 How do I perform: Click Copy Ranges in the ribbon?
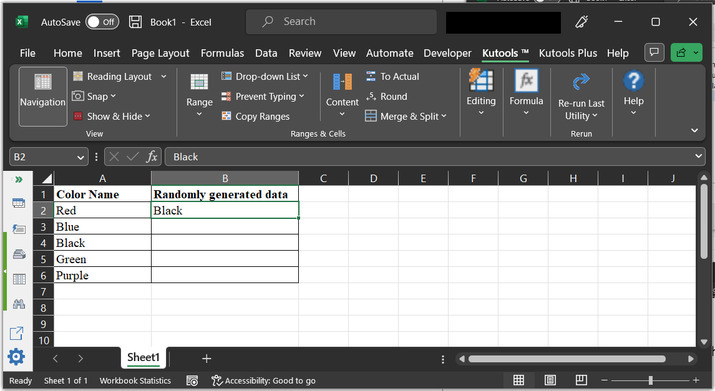coord(256,116)
